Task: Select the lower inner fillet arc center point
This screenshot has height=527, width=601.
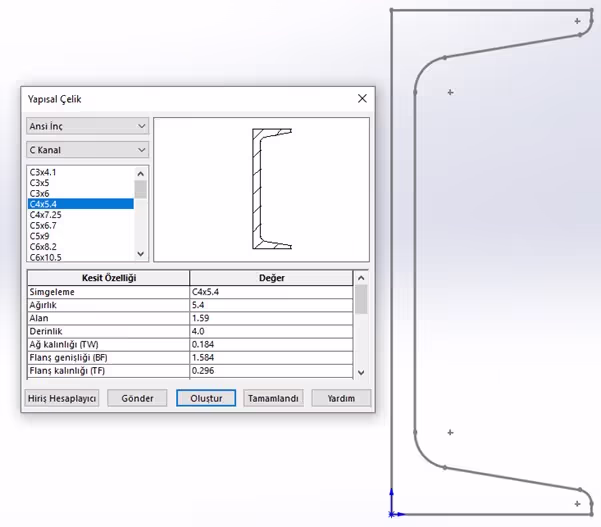Action: [450, 432]
